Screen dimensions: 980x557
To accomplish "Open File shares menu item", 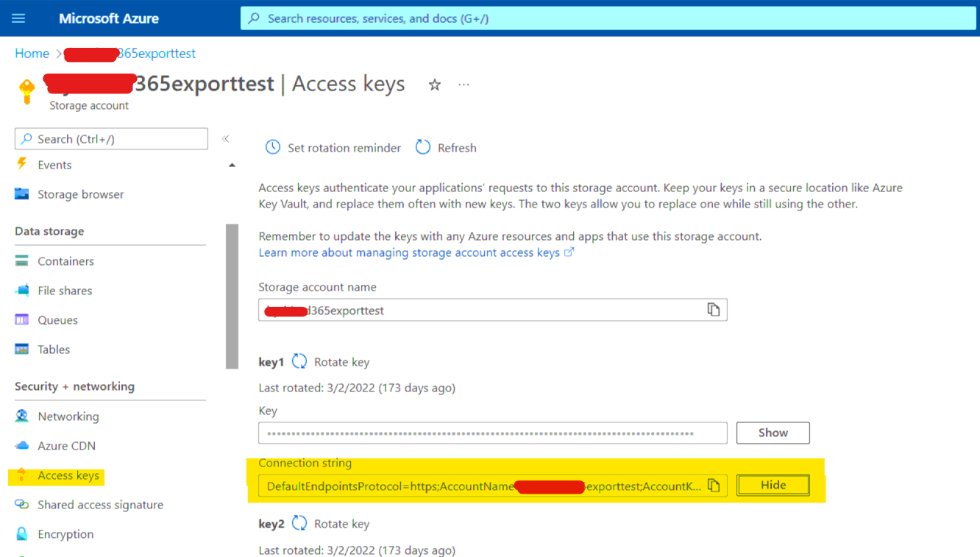I will click(65, 291).
